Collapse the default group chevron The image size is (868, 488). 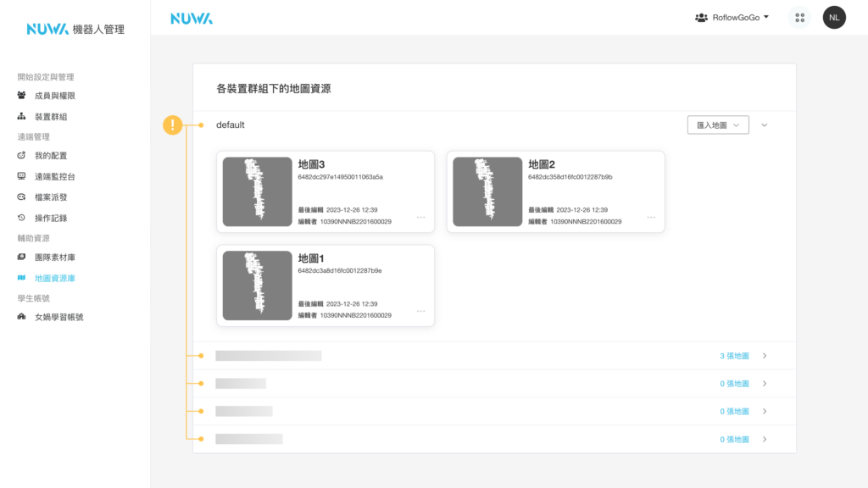point(765,125)
